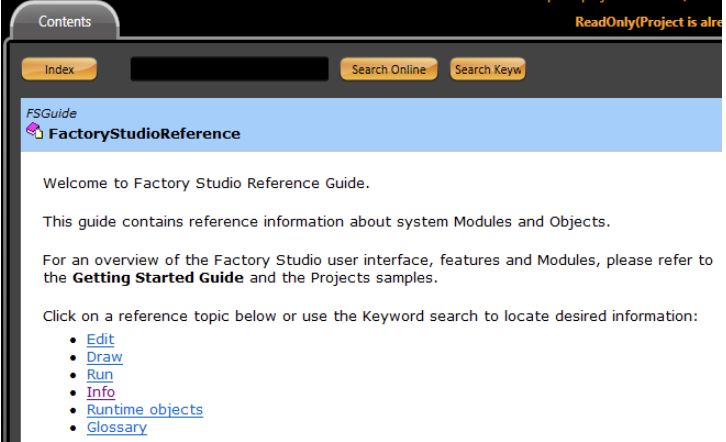
Task: Open the Glossary link
Action: coord(116,427)
